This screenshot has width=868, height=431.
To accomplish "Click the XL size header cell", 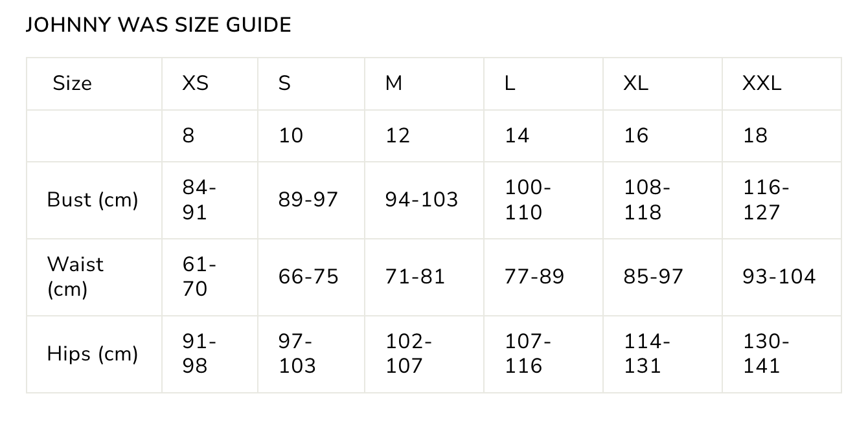I will pos(635,83).
